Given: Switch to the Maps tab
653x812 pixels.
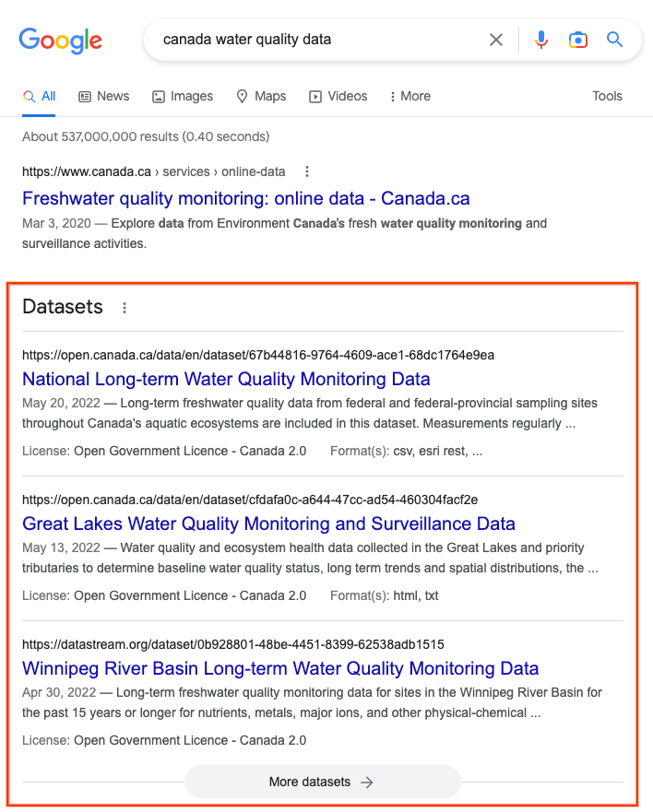Looking at the screenshot, I should (261, 97).
